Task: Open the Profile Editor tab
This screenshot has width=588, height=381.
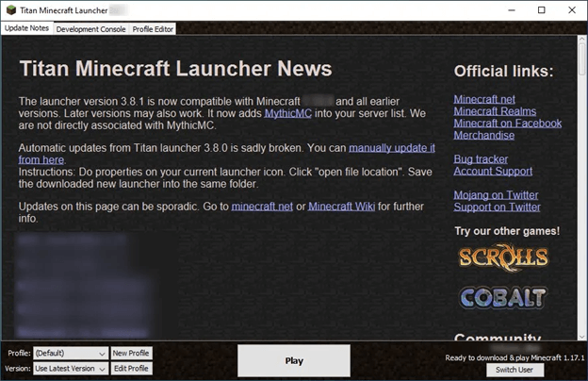Action: pos(153,29)
